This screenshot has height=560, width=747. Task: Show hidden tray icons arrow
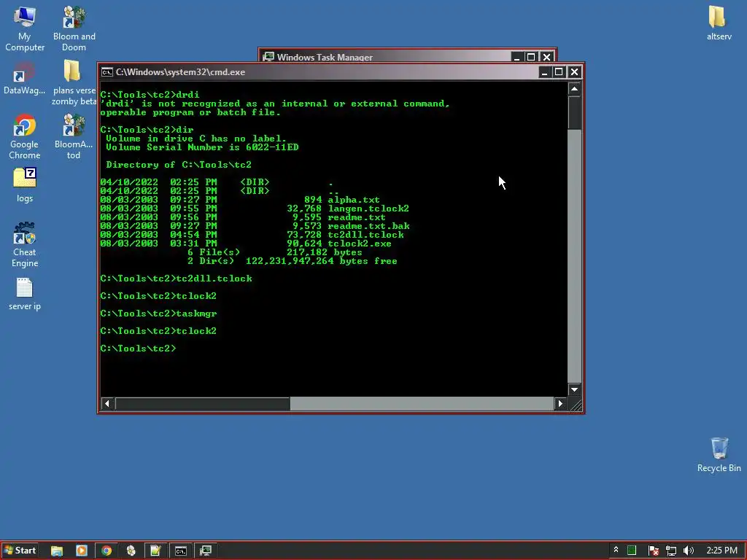(x=616, y=551)
